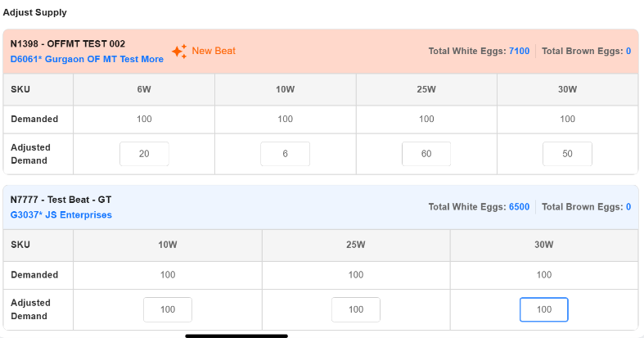
Task: Focus the 25W adjusted demand field for N7777
Action: pos(356,309)
